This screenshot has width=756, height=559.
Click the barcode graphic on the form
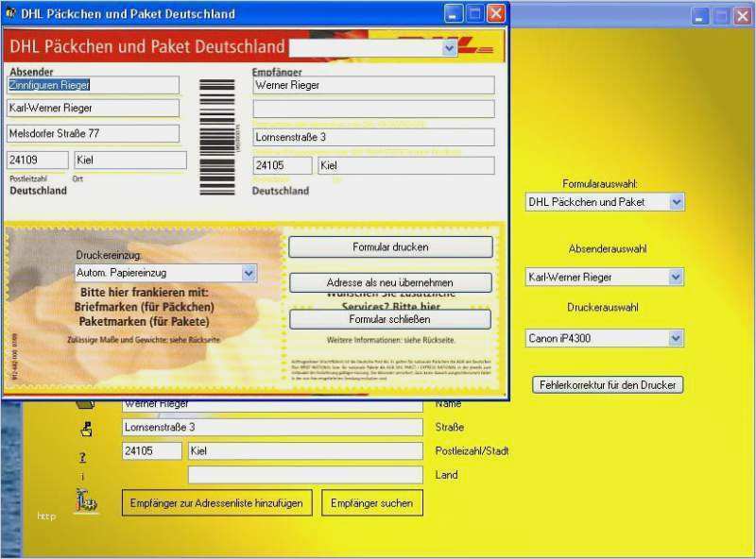[217, 137]
